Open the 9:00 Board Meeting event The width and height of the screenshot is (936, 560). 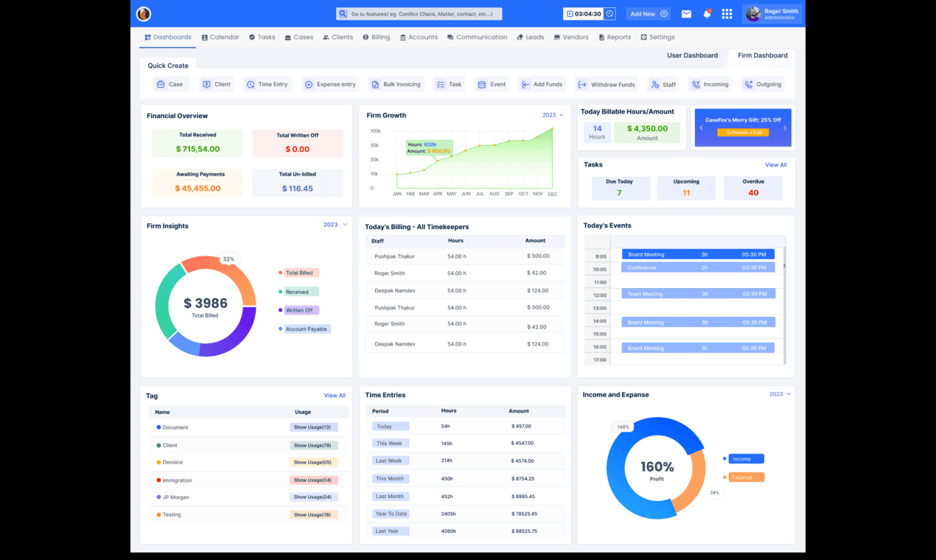click(699, 254)
